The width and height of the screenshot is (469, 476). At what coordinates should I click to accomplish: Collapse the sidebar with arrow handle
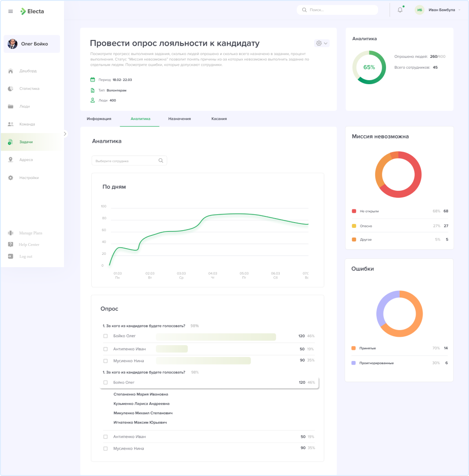pyautogui.click(x=65, y=134)
